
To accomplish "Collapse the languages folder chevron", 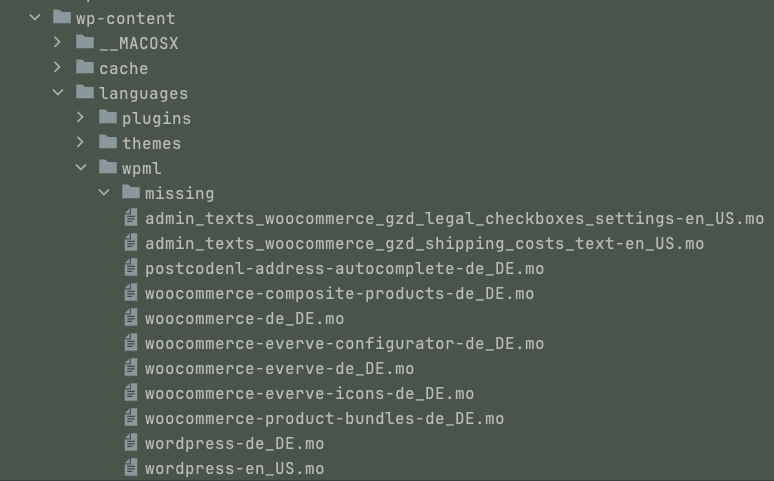I will coord(58,92).
